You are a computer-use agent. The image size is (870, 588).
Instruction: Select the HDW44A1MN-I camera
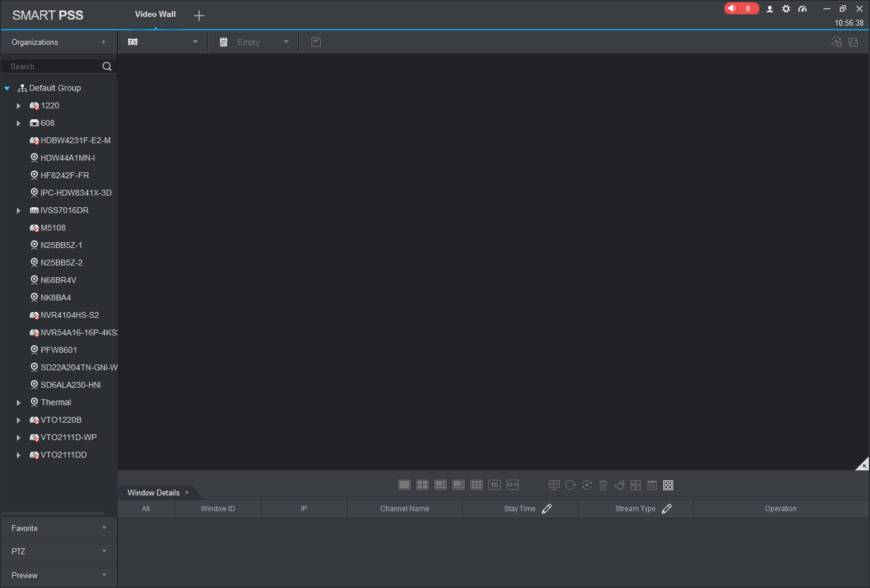(x=62, y=158)
